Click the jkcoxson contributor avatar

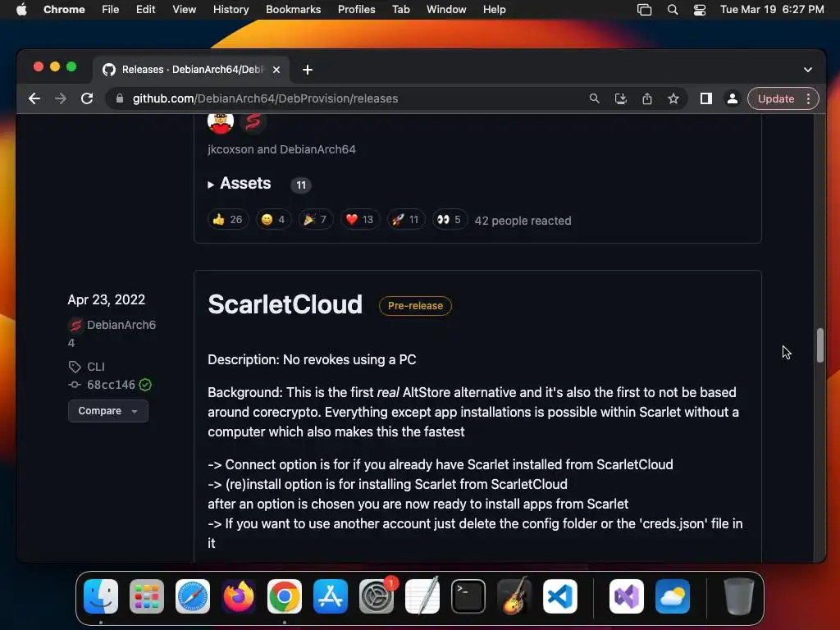(221, 122)
